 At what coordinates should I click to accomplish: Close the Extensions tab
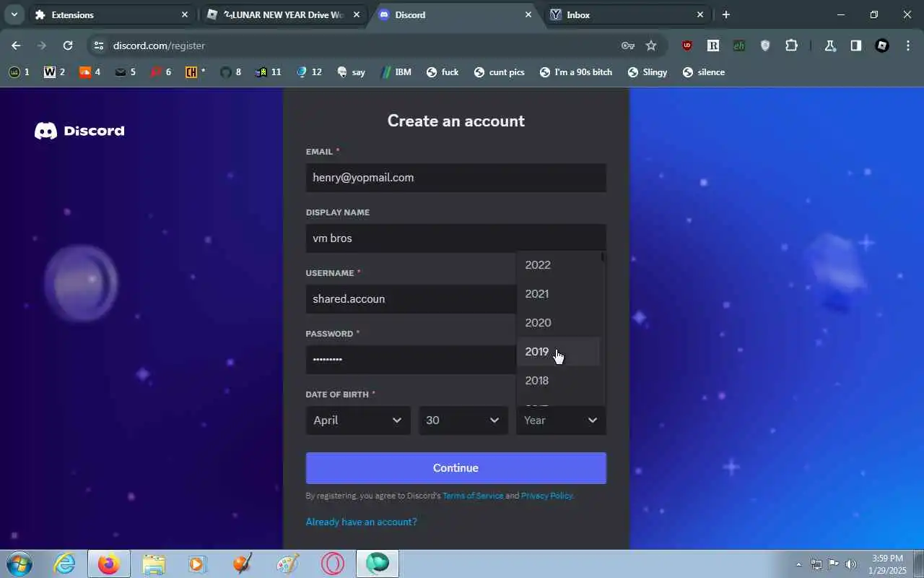pyautogui.click(x=185, y=14)
